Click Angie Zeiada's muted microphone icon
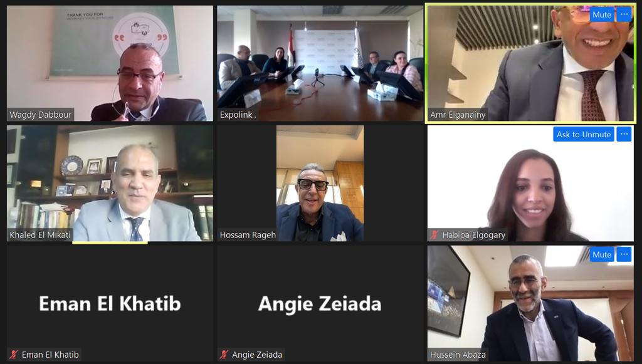This screenshot has width=642, height=364. pos(224,355)
